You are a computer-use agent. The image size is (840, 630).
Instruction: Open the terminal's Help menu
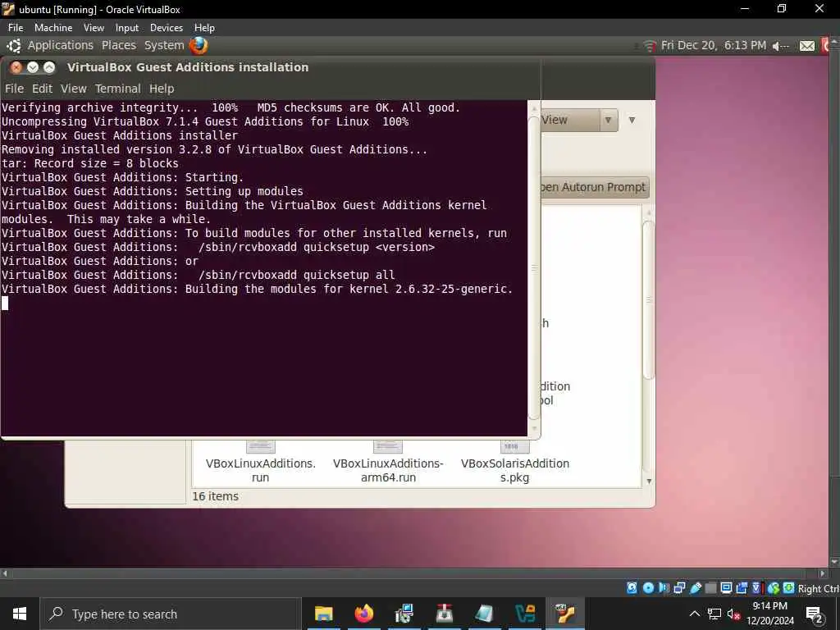[x=162, y=89]
